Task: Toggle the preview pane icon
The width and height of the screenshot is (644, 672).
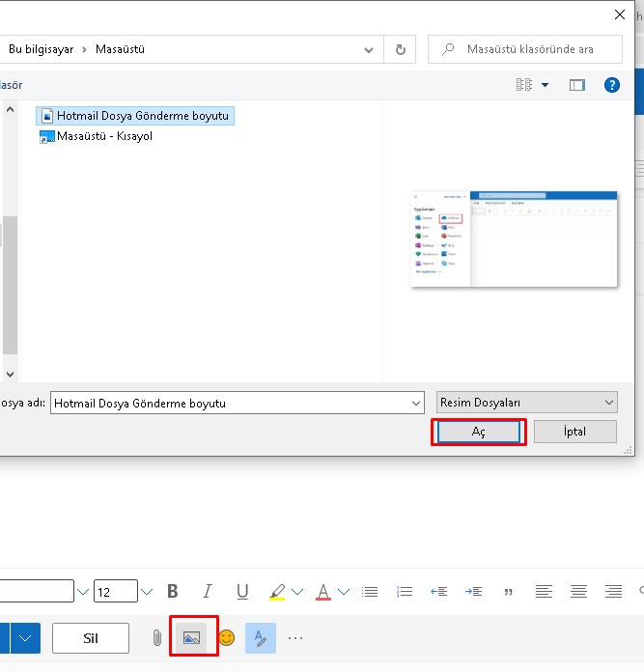Action: [x=577, y=85]
